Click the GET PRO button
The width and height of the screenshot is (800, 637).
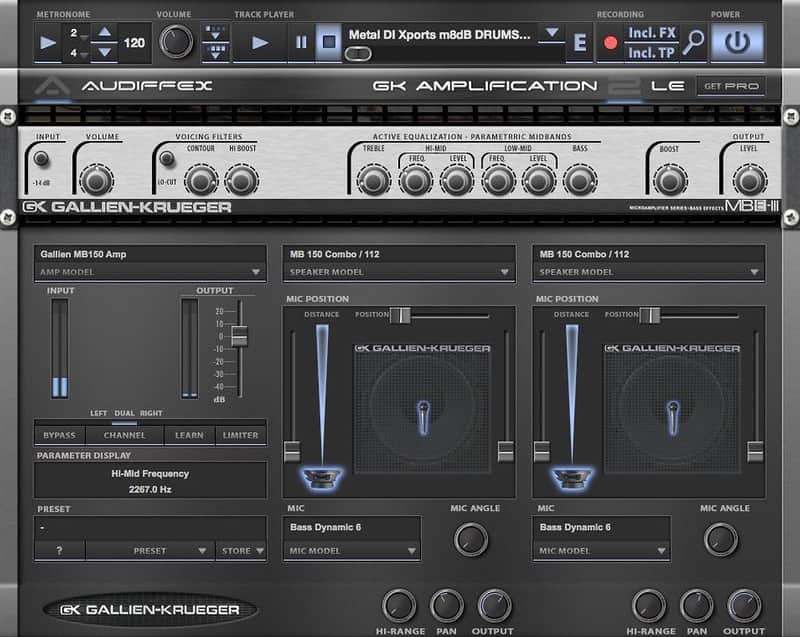pos(731,86)
